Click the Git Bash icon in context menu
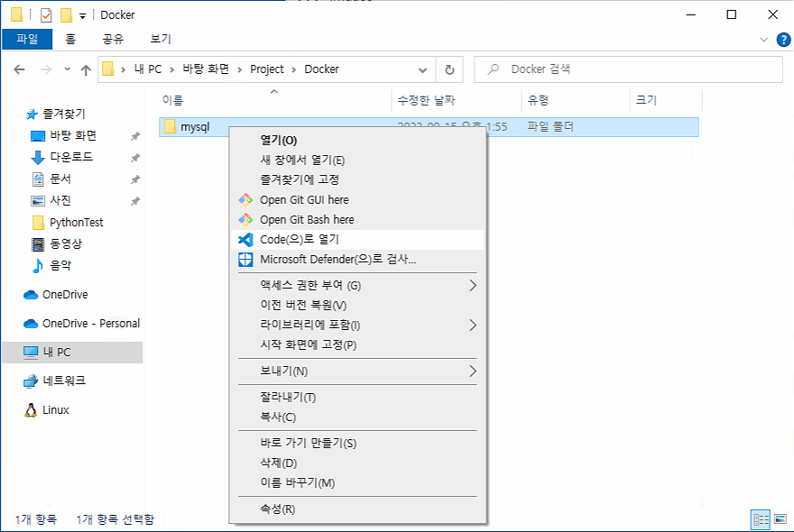This screenshot has width=794, height=532. coord(245,220)
